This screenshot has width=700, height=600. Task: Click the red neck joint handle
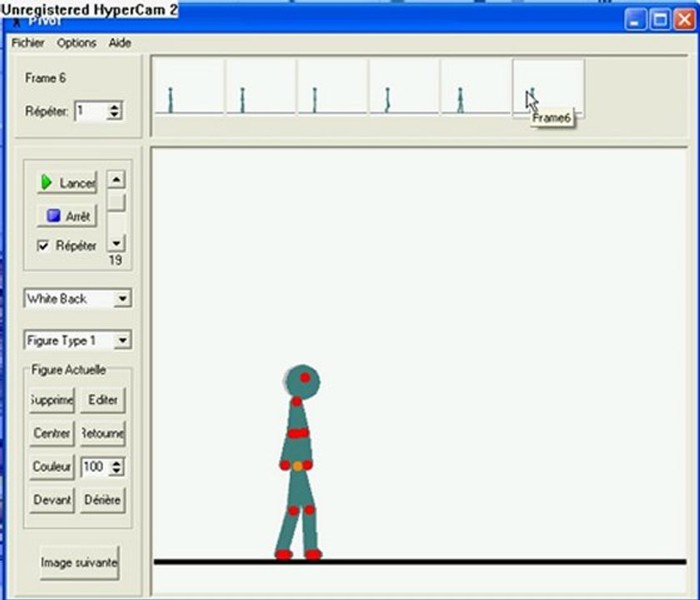[297, 402]
